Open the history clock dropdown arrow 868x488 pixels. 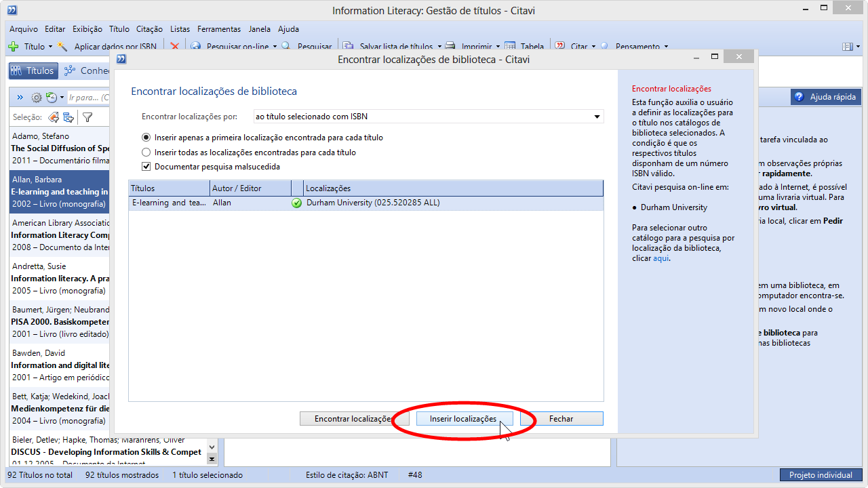tap(62, 98)
